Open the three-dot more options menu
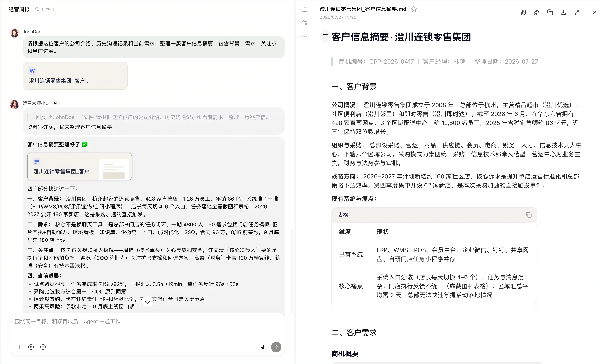This screenshot has height=364, width=600. click(305, 36)
